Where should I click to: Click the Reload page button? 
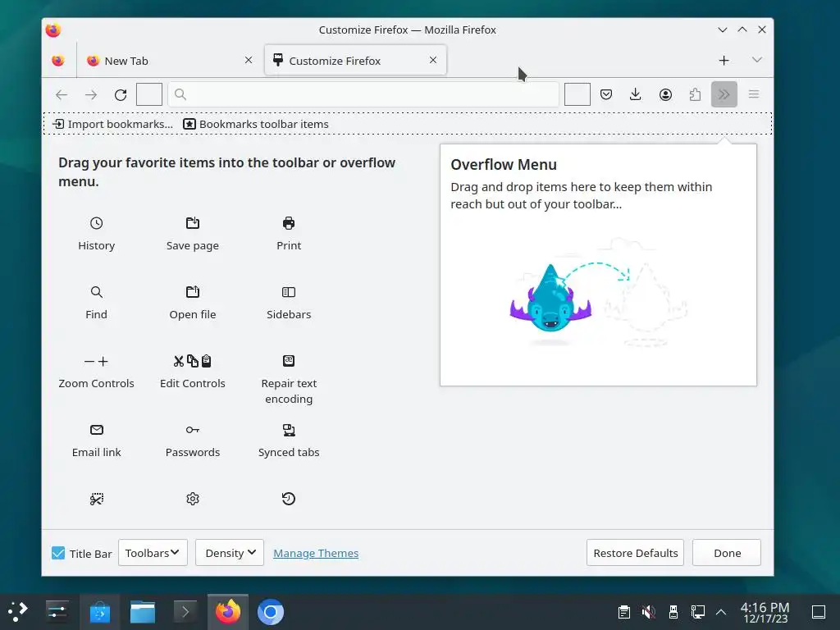121,95
